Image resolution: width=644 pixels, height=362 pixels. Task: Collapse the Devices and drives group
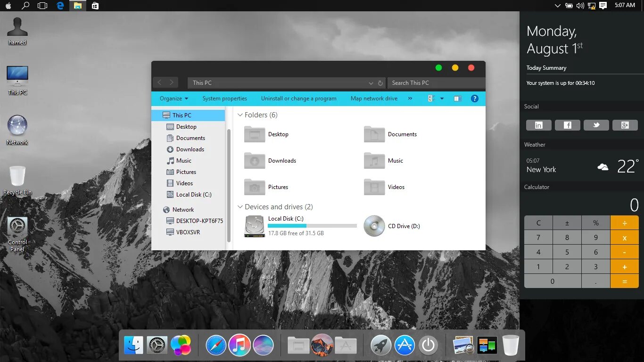click(x=240, y=207)
